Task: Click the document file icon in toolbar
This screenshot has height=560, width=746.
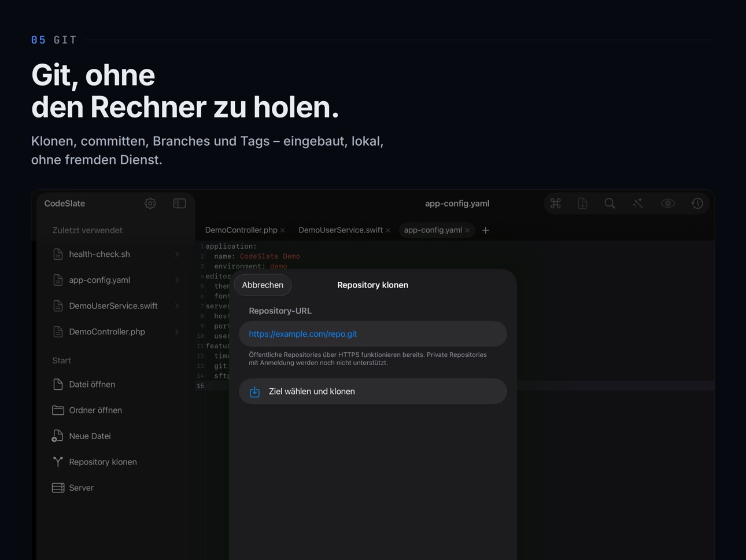Action: coord(582,204)
